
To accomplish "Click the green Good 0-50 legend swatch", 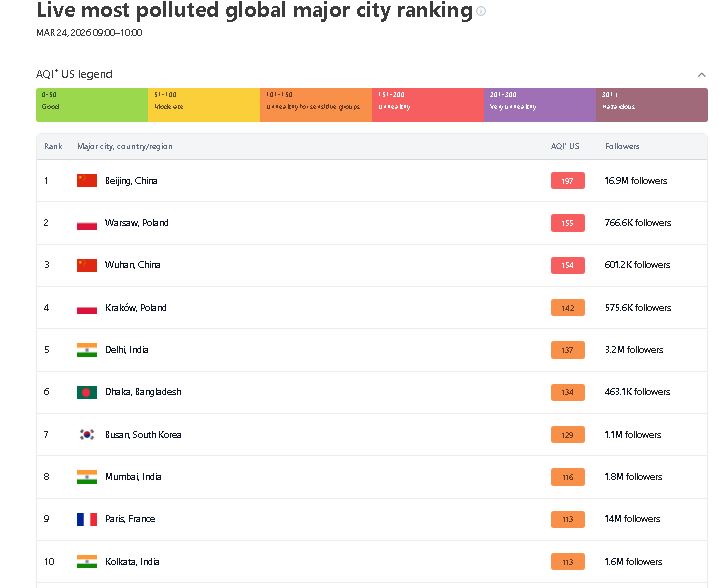I will [92, 105].
